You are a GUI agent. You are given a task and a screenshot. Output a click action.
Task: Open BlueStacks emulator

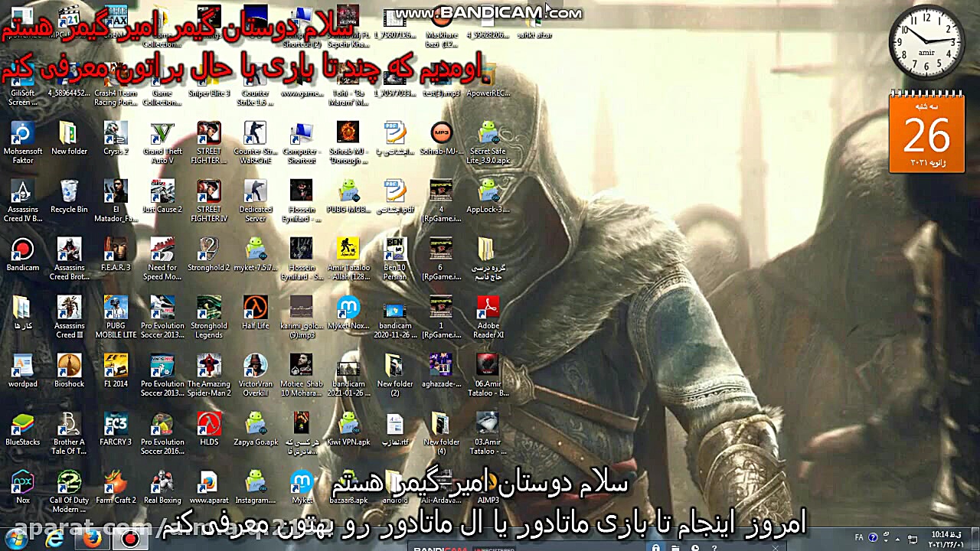coord(23,429)
